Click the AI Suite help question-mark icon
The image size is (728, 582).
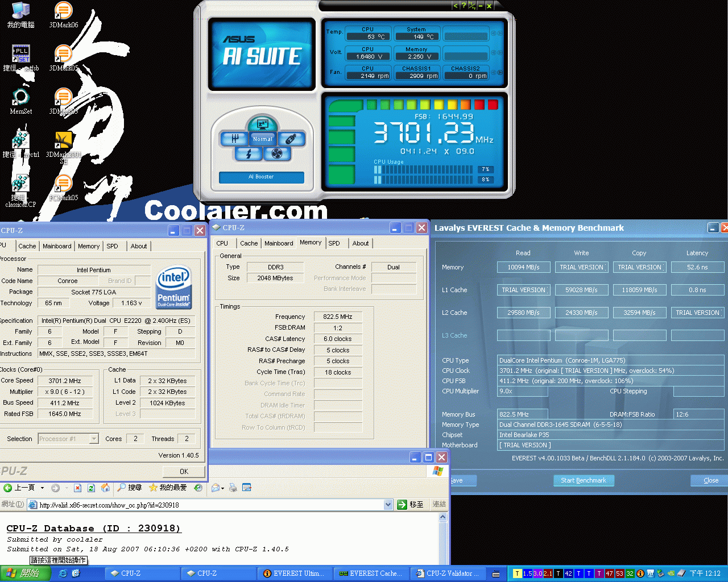[463, 6]
